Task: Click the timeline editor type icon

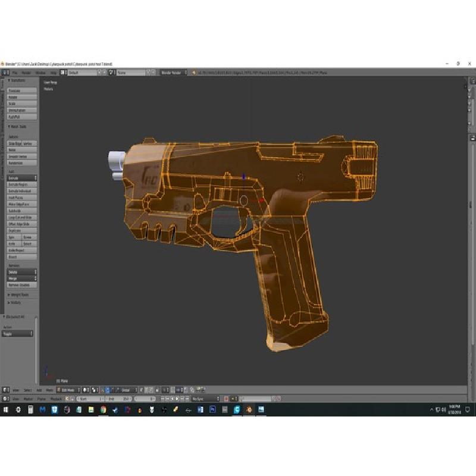Action: click(x=5, y=399)
